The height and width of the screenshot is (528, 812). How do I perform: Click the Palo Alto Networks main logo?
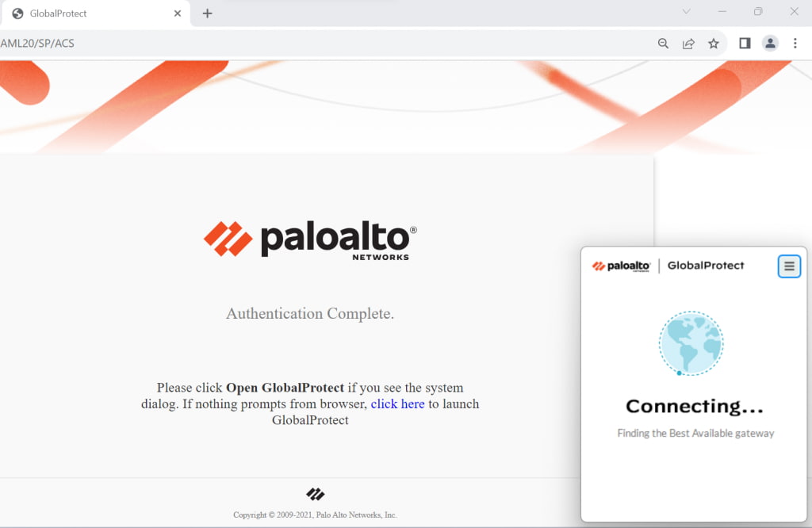coord(310,239)
